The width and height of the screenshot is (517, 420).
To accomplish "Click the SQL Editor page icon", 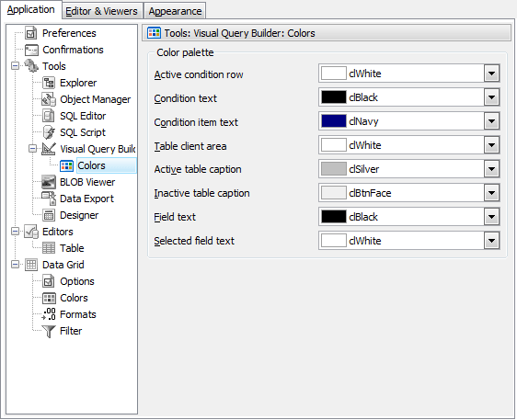I will click(x=49, y=116).
